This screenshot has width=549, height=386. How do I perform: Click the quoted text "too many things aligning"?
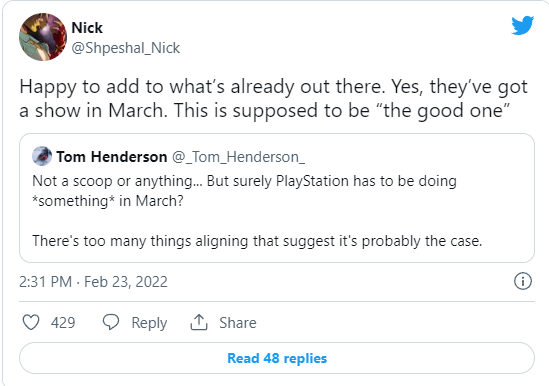166,241
